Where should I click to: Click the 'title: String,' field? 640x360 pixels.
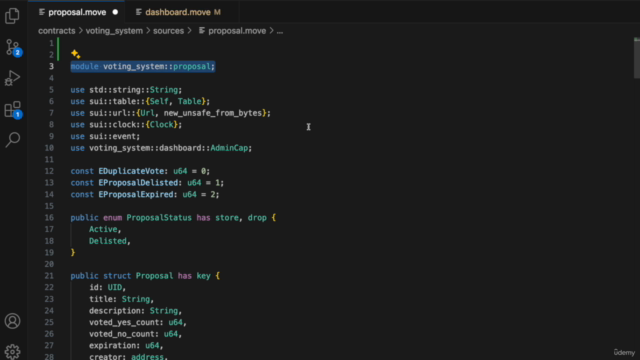(121, 299)
